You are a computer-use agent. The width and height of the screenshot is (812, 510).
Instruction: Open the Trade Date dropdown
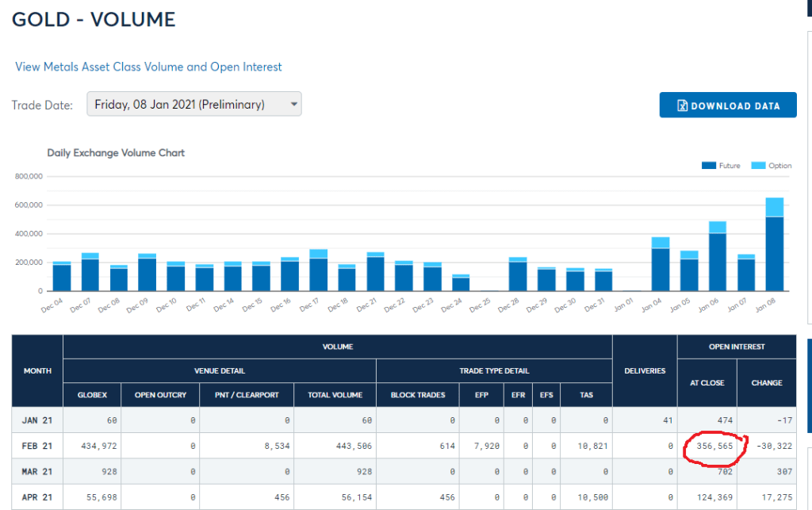click(193, 104)
